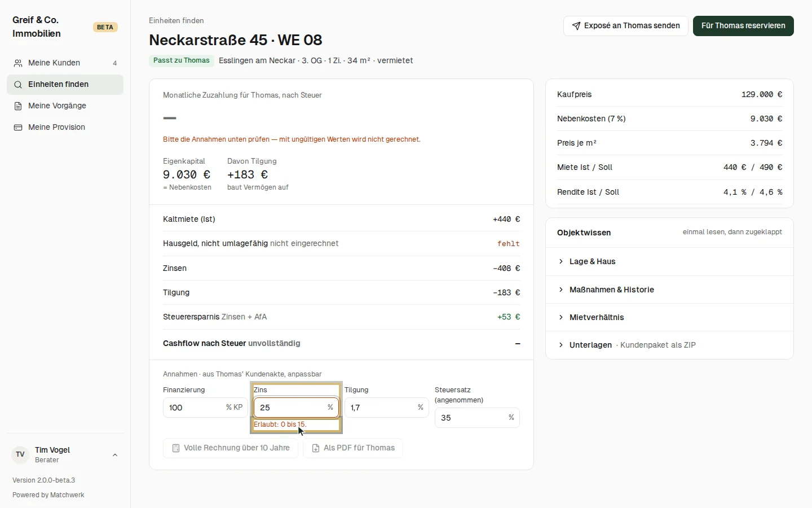Screen dimensions: 812x508
Task: Click the Kaltmiete (Ist) row
Action: tap(341, 220)
